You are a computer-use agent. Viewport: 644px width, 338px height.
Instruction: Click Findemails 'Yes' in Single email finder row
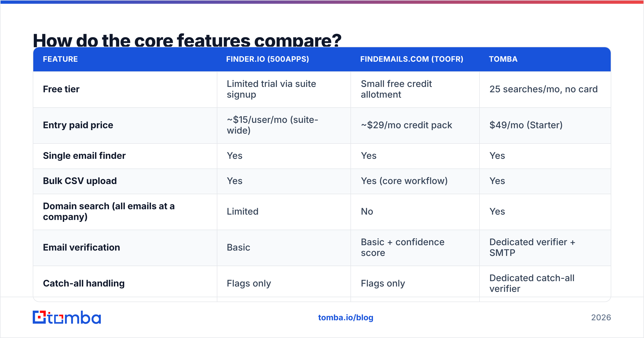368,156
